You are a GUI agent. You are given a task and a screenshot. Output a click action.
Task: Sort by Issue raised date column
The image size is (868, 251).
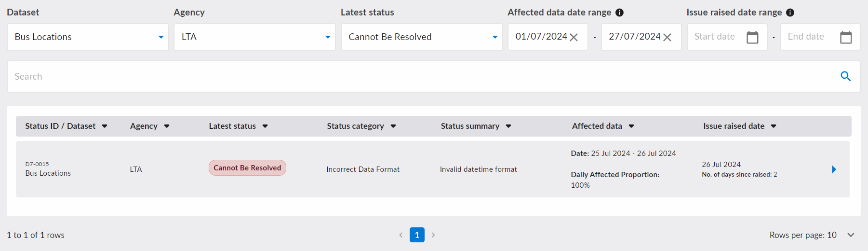[740, 126]
